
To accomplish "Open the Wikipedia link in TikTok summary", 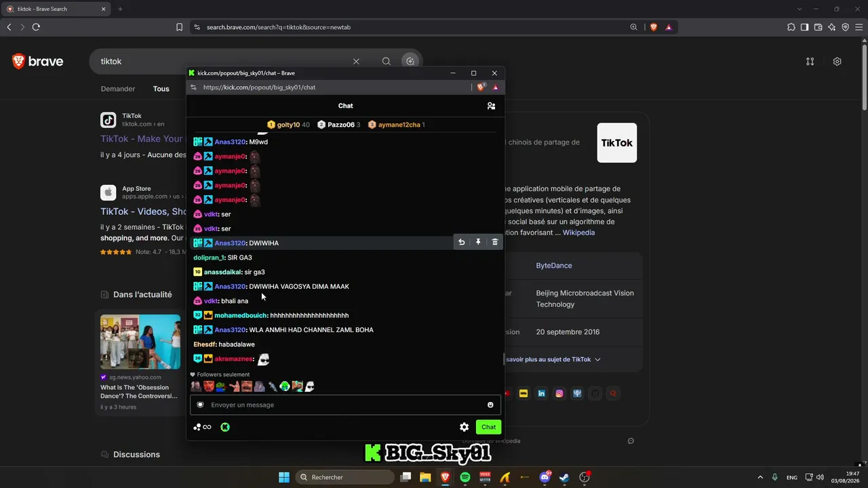I will (x=578, y=232).
